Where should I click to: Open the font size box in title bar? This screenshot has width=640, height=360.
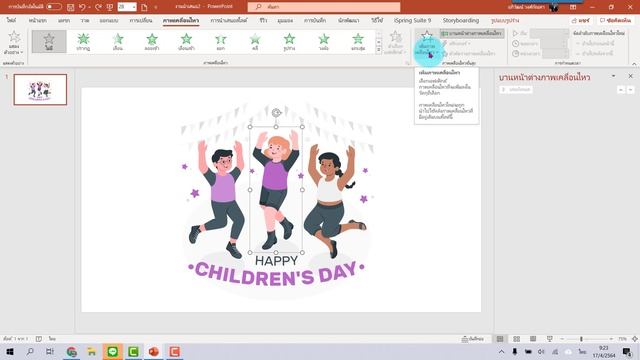pos(127,7)
